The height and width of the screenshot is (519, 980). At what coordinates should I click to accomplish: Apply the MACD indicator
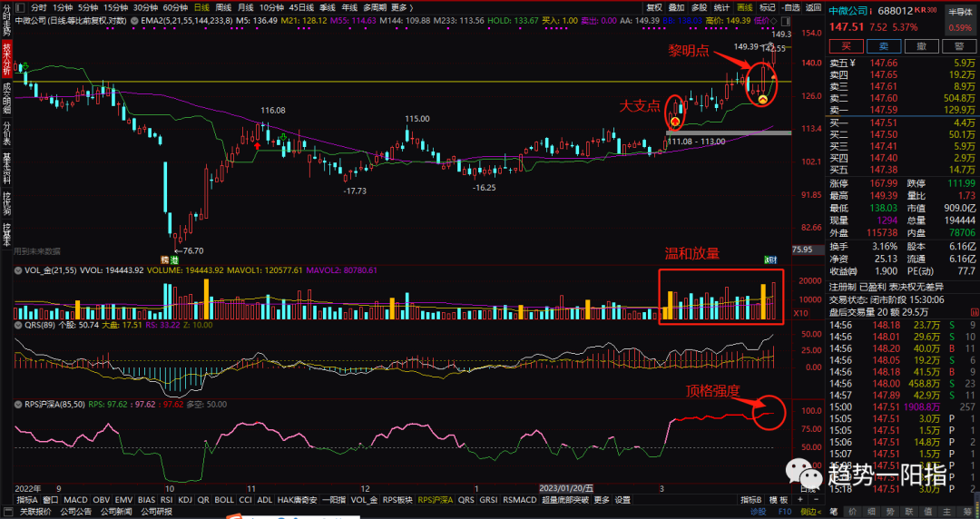coord(75,500)
